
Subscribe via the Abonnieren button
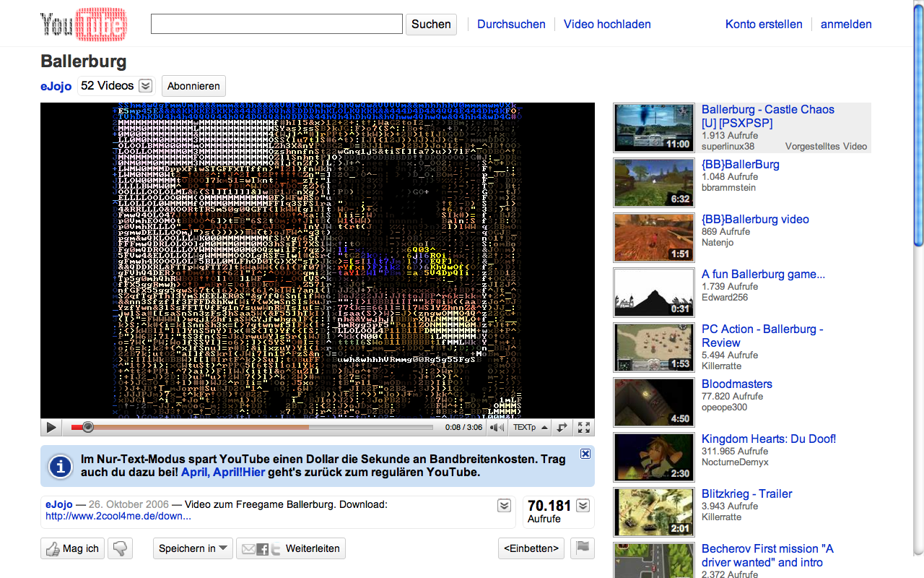click(x=193, y=86)
